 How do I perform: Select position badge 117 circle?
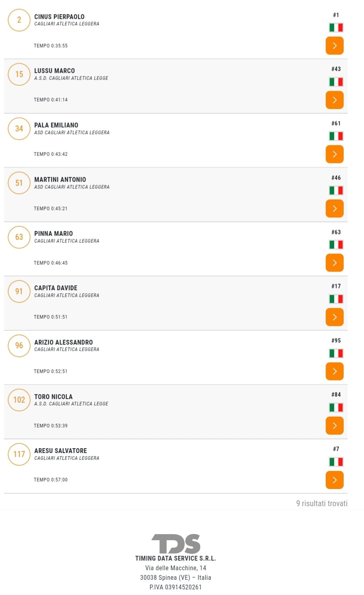coord(19,454)
